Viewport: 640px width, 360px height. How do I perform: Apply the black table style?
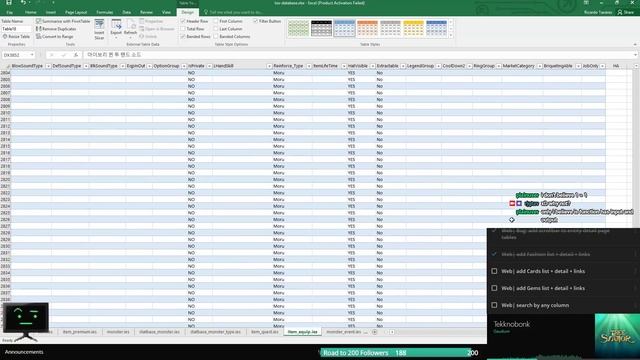click(321, 29)
